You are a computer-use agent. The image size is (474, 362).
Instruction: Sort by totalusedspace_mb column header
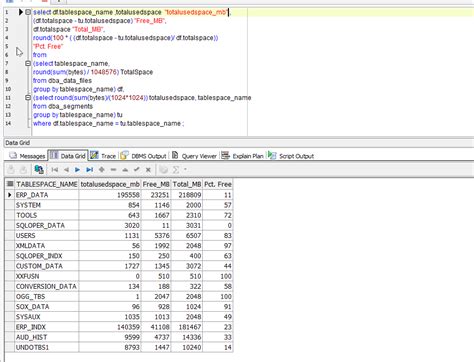[x=110, y=184]
